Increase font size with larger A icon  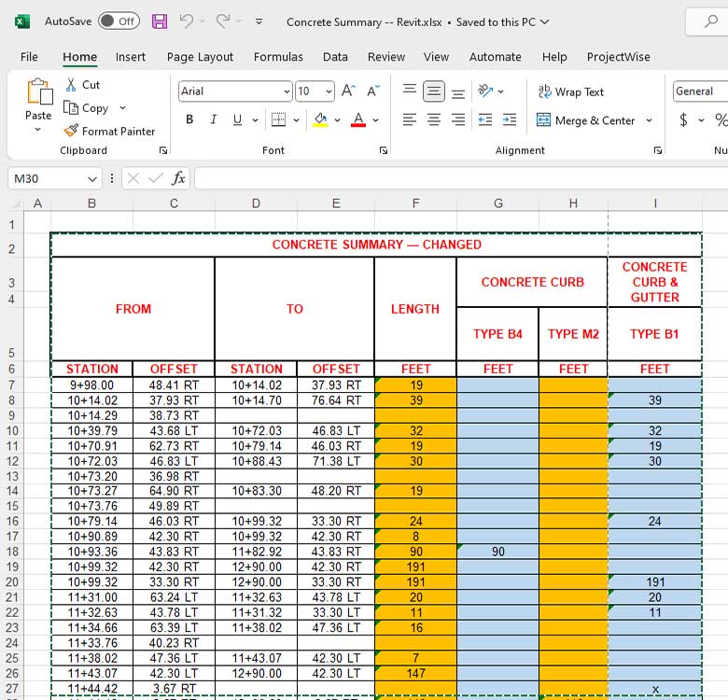pos(348,91)
